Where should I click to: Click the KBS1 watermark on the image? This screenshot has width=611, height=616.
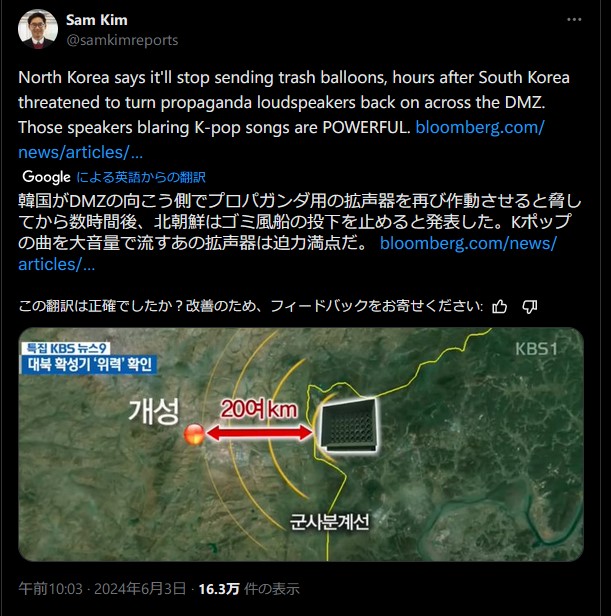coord(536,349)
